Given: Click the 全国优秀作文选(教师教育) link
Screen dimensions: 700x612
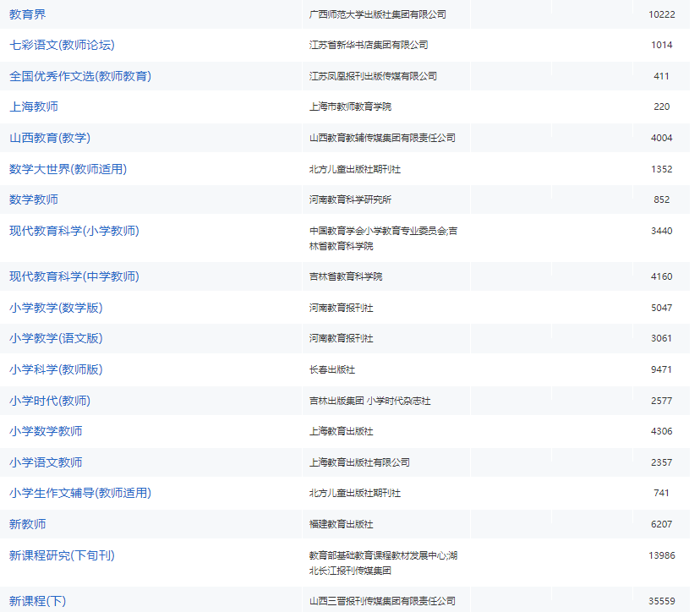Looking at the screenshot, I should (x=80, y=76).
